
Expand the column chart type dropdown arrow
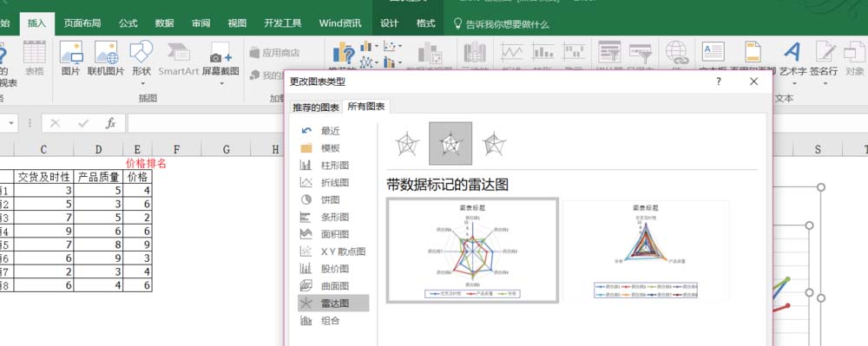377,47
